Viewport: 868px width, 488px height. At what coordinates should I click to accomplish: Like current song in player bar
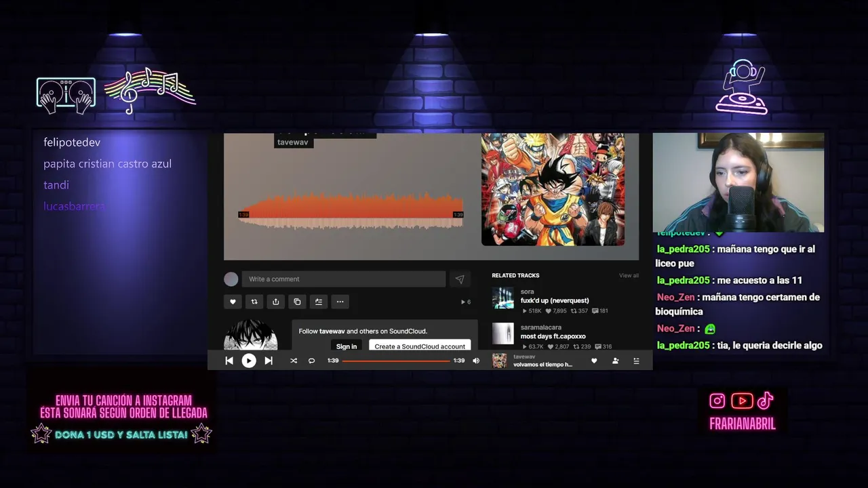pos(594,361)
